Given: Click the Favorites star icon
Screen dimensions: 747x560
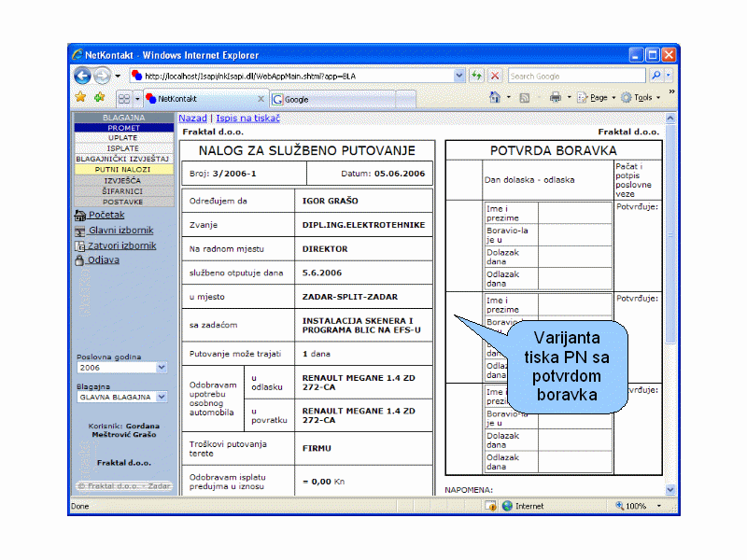Looking at the screenshot, I should [80, 97].
